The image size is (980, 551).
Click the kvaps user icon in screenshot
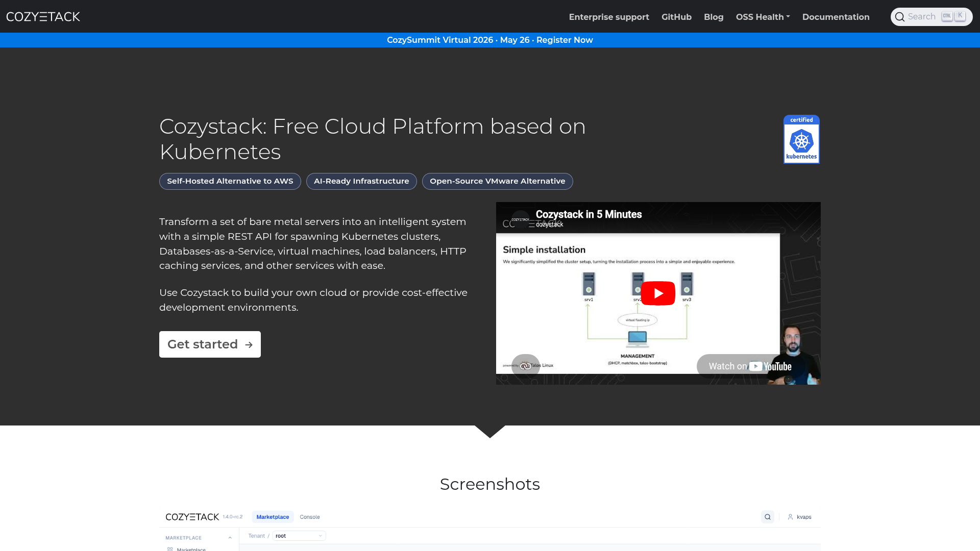click(x=790, y=517)
